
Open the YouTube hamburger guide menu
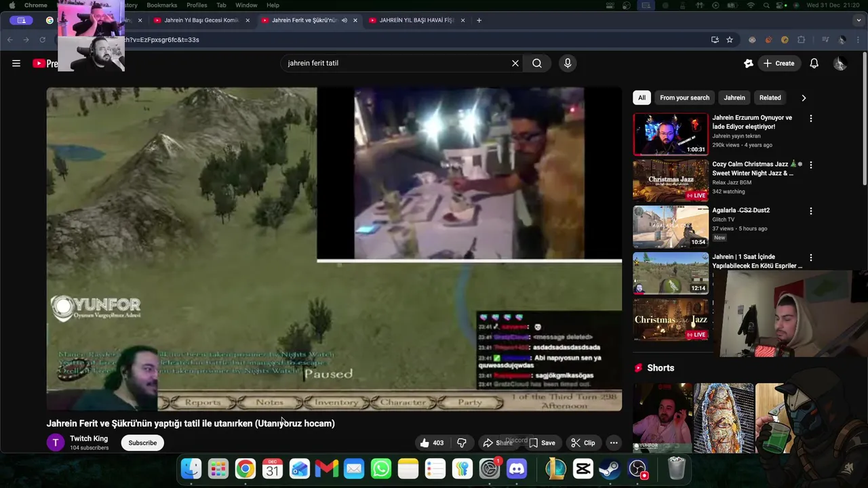point(16,63)
